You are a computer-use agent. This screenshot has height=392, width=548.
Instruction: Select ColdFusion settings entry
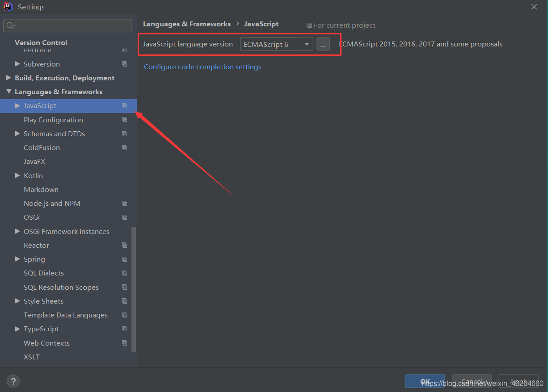(42, 147)
